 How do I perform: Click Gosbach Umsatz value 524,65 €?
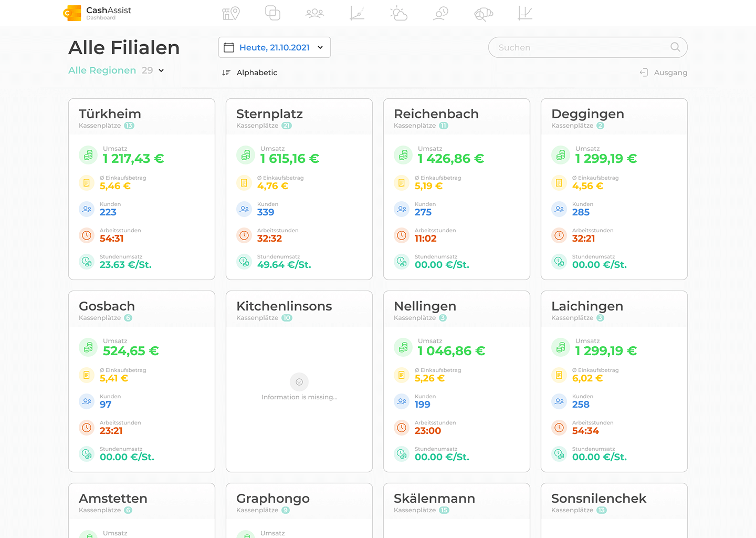[x=131, y=351]
